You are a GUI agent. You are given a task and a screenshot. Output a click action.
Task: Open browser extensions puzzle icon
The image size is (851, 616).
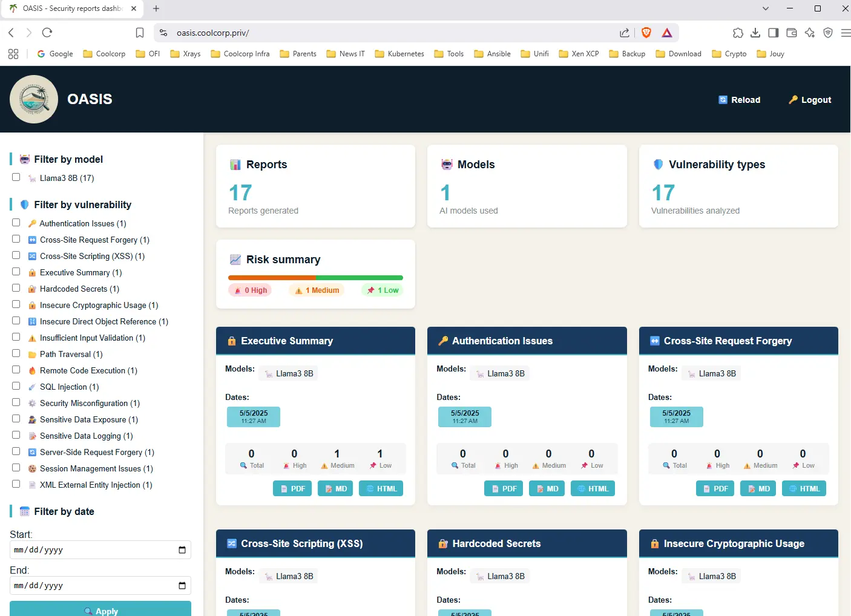coord(738,33)
